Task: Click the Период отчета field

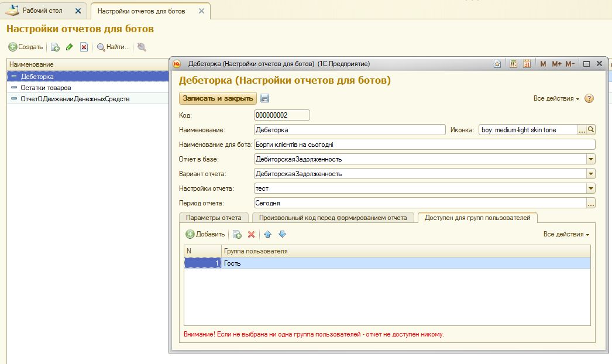Action: pos(420,203)
